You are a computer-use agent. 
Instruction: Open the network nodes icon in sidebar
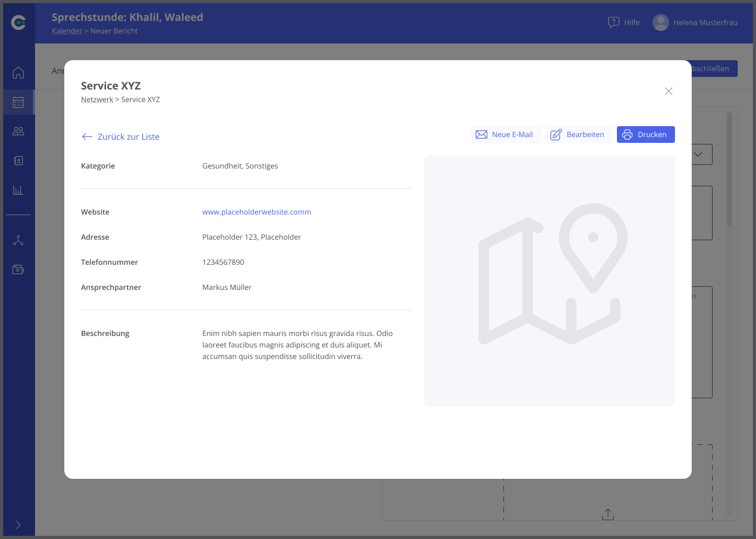click(18, 240)
